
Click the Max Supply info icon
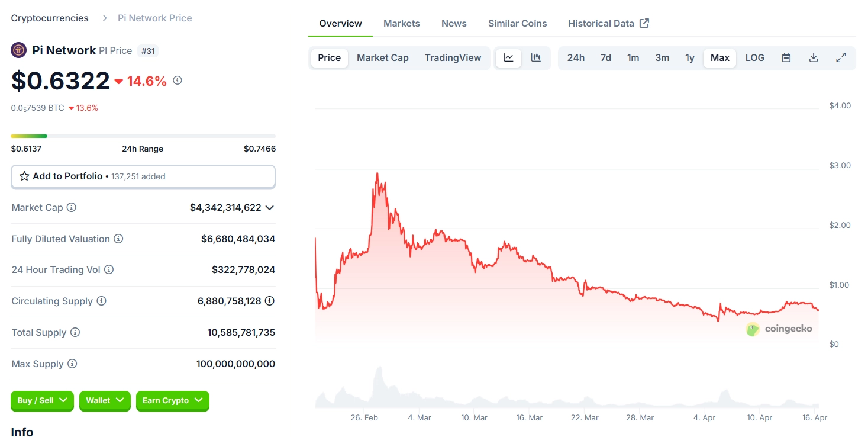coord(72,364)
